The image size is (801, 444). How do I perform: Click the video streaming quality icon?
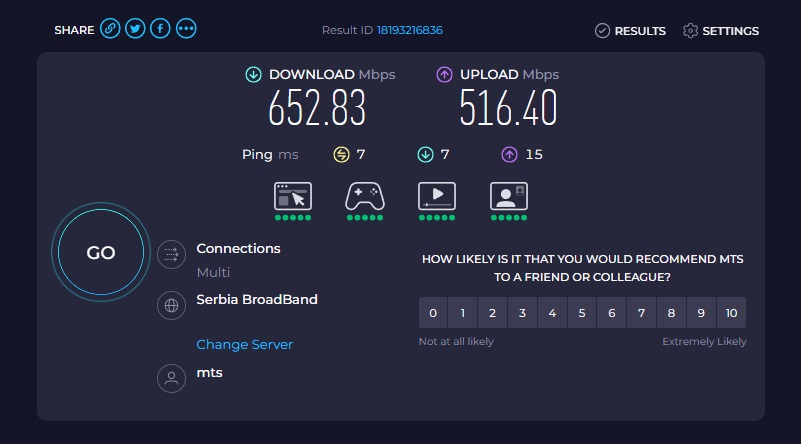click(437, 196)
